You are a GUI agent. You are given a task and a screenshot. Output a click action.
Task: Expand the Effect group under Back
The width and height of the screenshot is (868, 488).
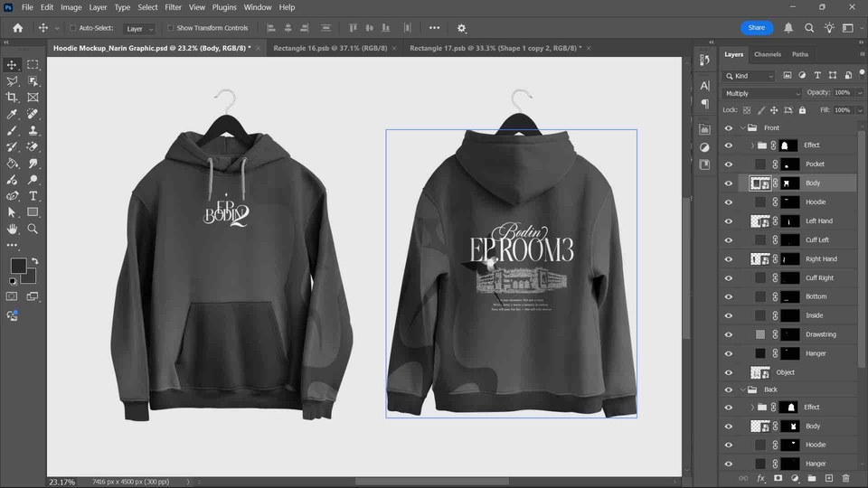pyautogui.click(x=752, y=408)
